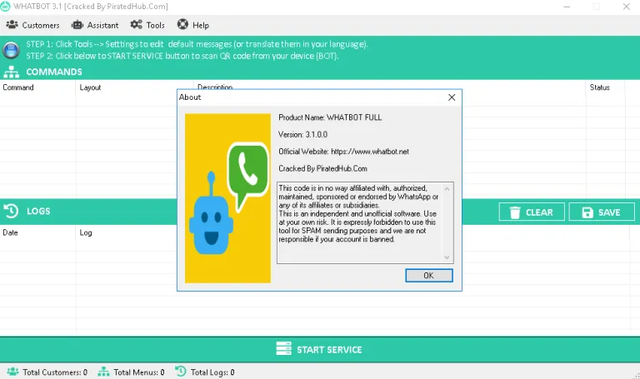The width and height of the screenshot is (640, 379).
Task: Click the Official Website whatbot.net URL
Action: (370, 152)
